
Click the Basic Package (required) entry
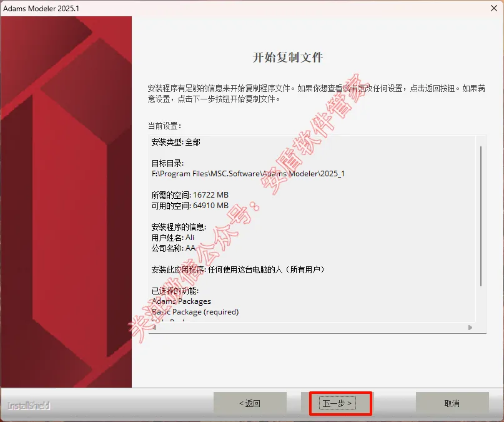195,312
